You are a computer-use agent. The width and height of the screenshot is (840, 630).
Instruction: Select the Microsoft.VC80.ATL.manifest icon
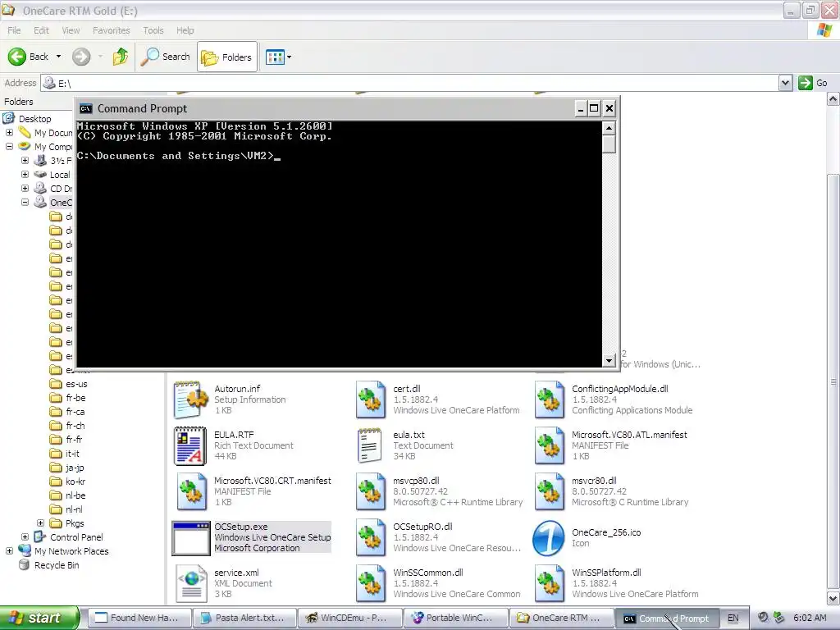click(549, 445)
